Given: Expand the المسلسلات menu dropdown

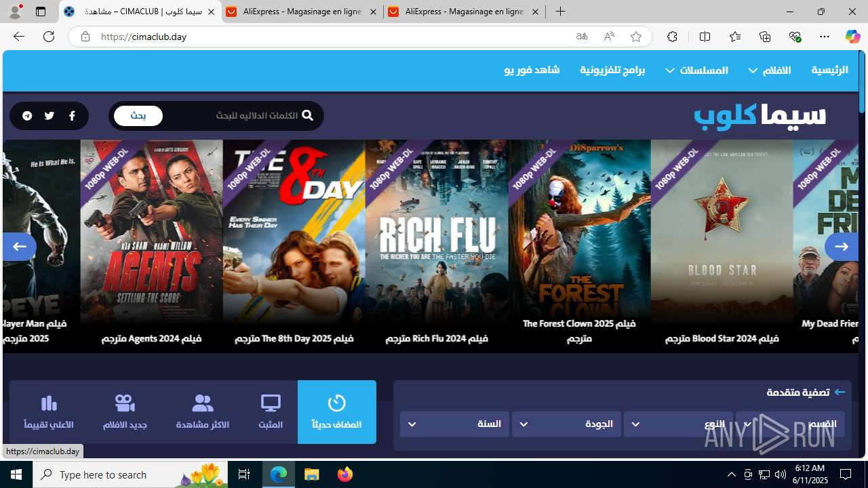Looking at the screenshot, I should [x=696, y=70].
